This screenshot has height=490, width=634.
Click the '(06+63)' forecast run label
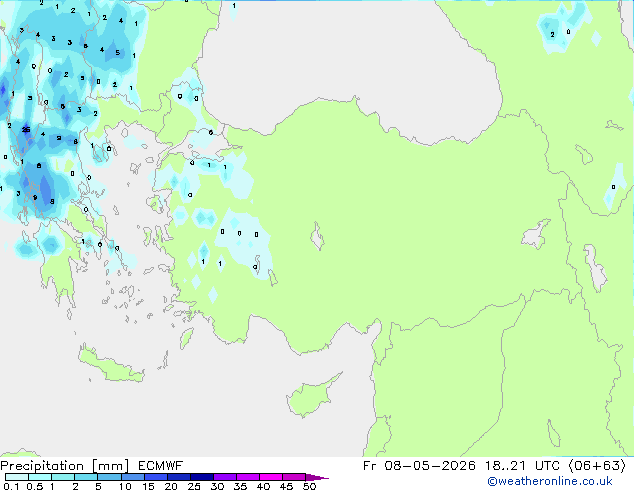coord(597,466)
